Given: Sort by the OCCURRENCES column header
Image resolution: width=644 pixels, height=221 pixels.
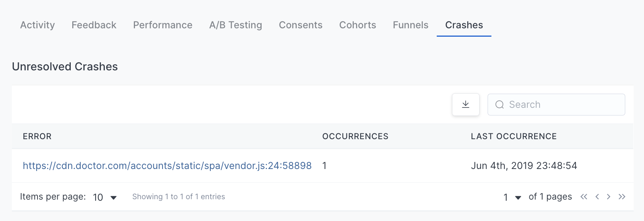Looking at the screenshot, I should [355, 136].
